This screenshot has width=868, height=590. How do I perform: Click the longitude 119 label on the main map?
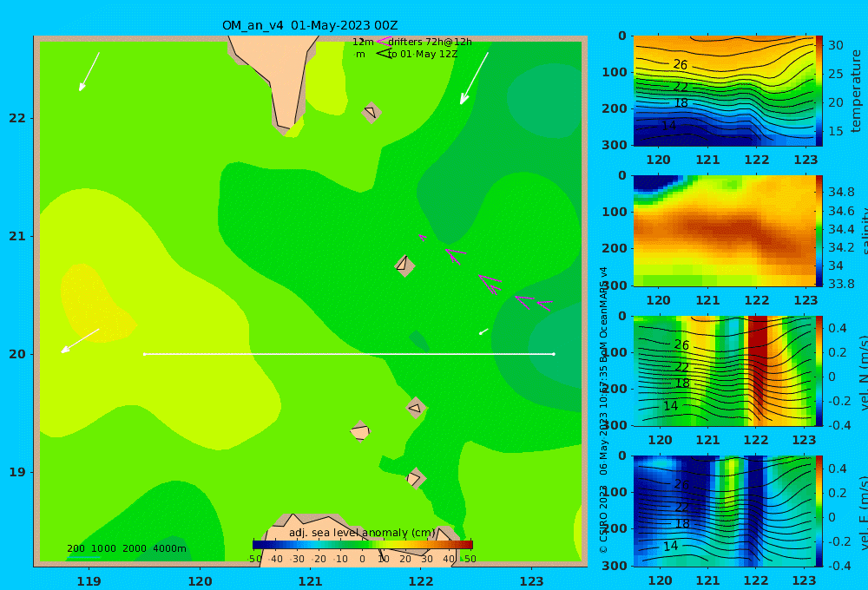tap(89, 581)
